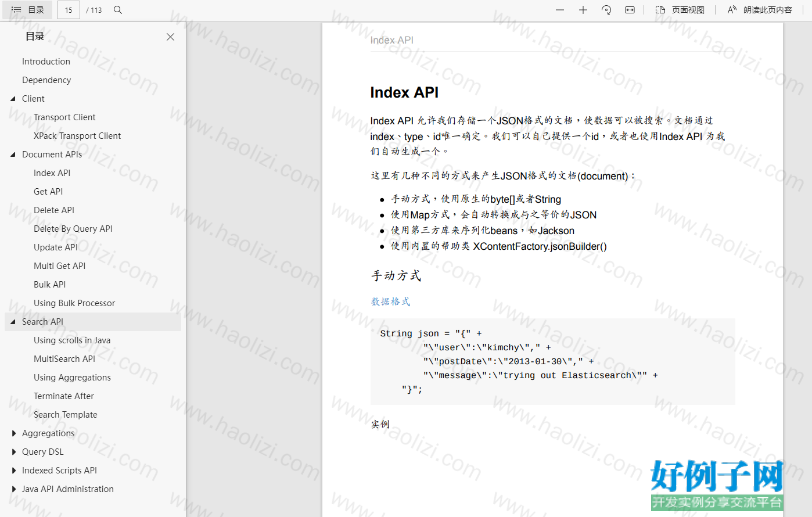Click the 使用Map方式 bullet item
This screenshot has width=812, height=517.
(494, 215)
